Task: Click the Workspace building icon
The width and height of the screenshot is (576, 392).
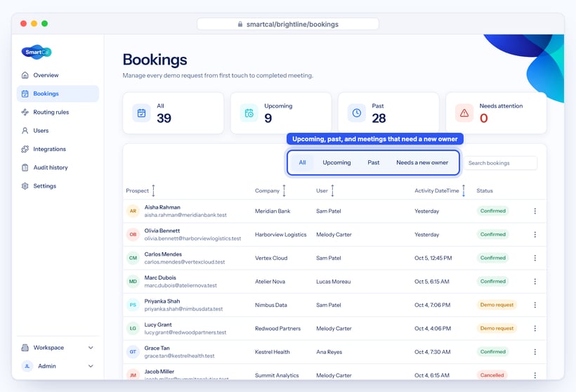Action: (x=25, y=348)
